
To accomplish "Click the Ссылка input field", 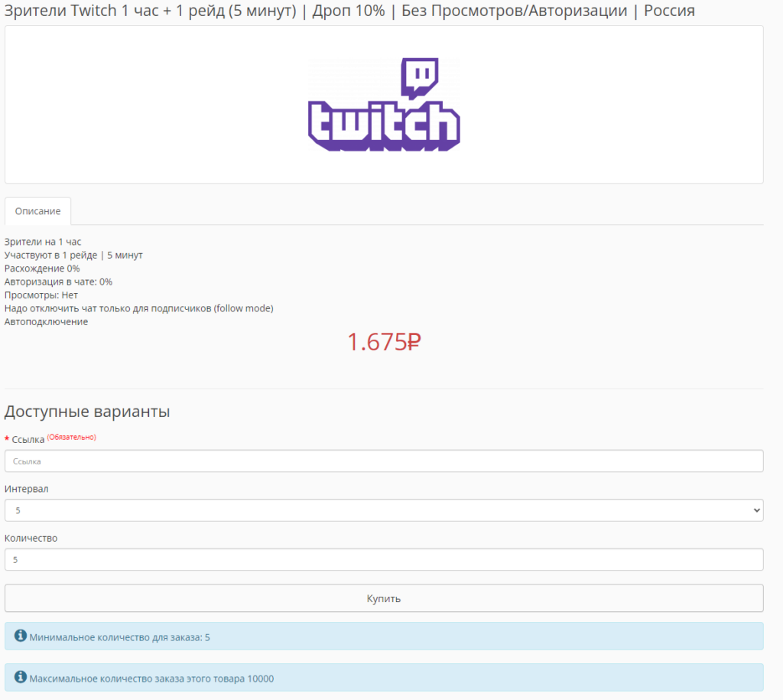I will pyautogui.click(x=384, y=461).
